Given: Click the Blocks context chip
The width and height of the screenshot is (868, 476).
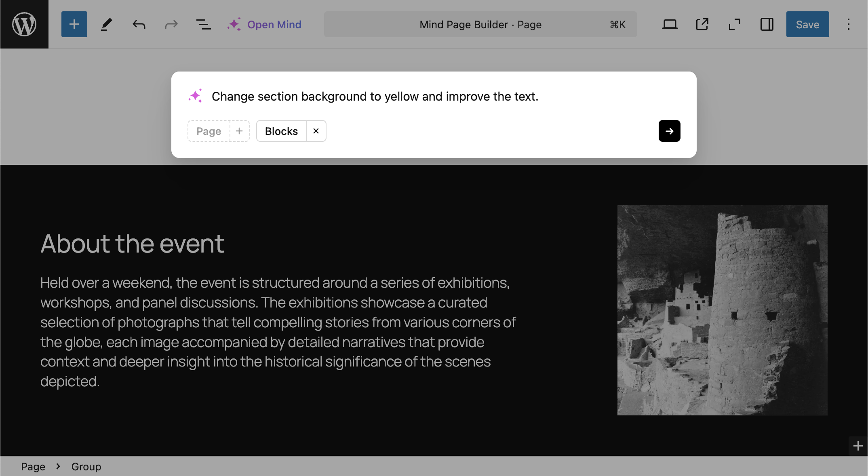Looking at the screenshot, I should [281, 131].
